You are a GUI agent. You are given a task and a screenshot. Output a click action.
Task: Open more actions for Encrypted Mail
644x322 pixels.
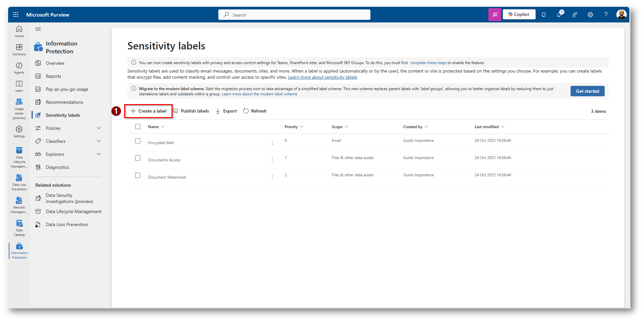click(x=272, y=142)
